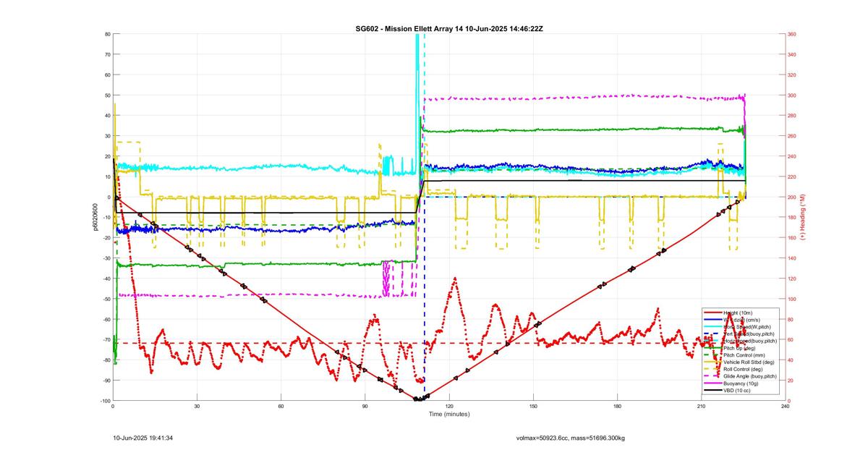Click the '80' tick on the left axis
The image size is (868, 450).
tap(107, 34)
